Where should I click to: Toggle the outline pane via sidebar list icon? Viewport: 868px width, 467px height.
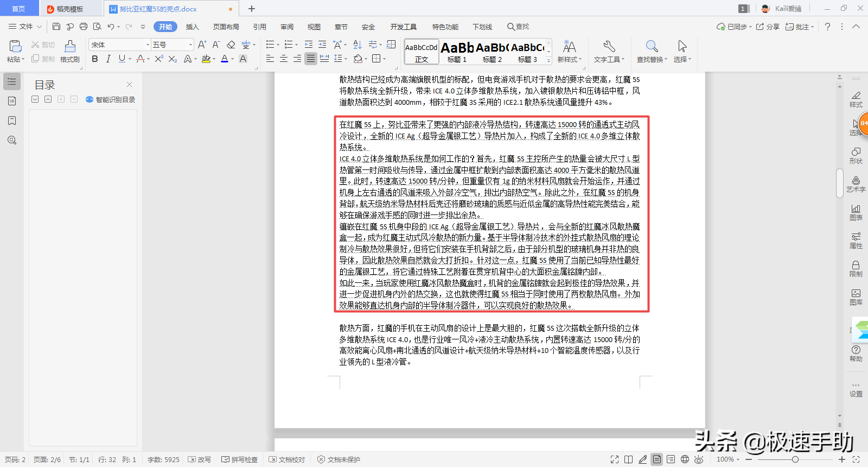coord(12,81)
